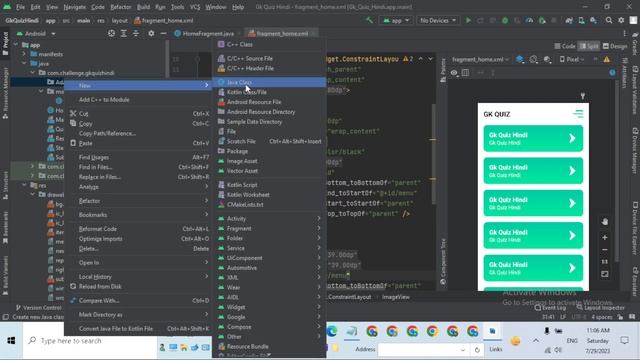Collapse the java folder node
The height and width of the screenshot is (360, 640).
(x=24, y=64)
